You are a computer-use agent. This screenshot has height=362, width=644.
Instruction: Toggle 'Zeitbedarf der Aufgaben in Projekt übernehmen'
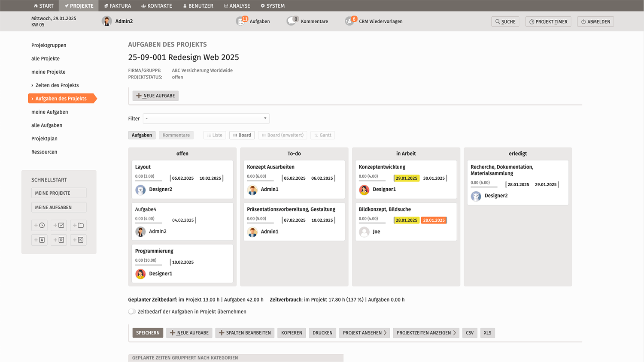pyautogui.click(x=132, y=312)
